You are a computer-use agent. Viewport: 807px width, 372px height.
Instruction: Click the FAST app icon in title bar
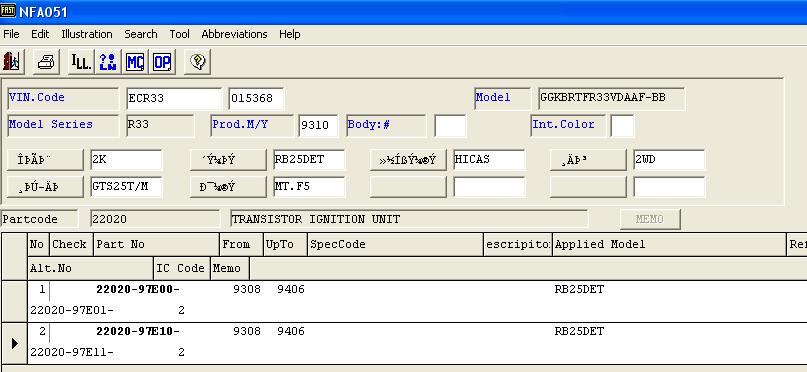(x=8, y=11)
